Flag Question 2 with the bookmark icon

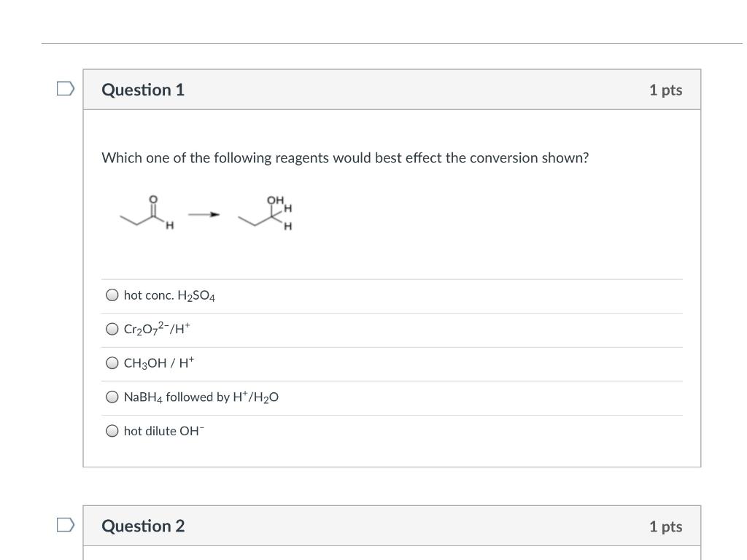(66, 525)
